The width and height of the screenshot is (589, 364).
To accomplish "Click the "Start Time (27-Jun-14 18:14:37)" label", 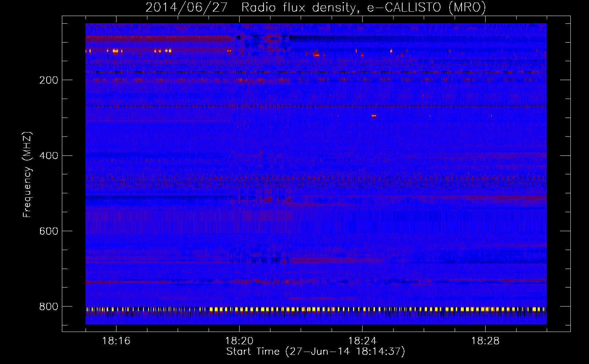I will tap(316, 352).
